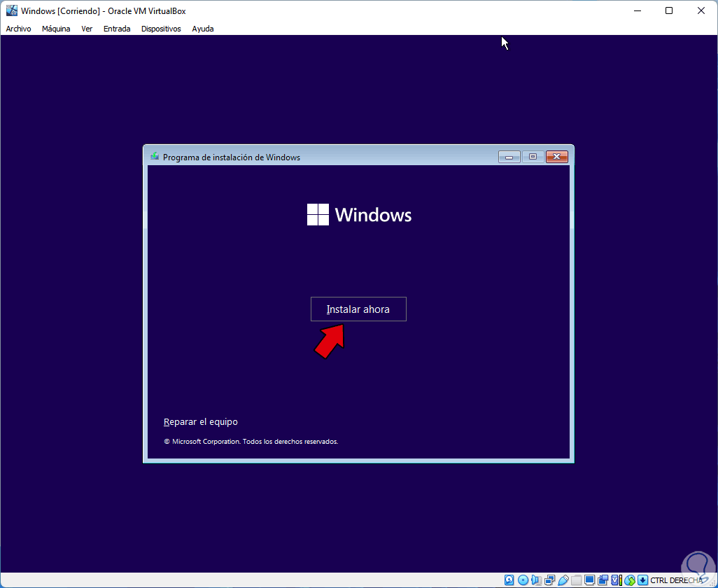Click the Microsoft Corporation copyright text
The height and width of the screenshot is (588, 718).
pyautogui.click(x=251, y=442)
